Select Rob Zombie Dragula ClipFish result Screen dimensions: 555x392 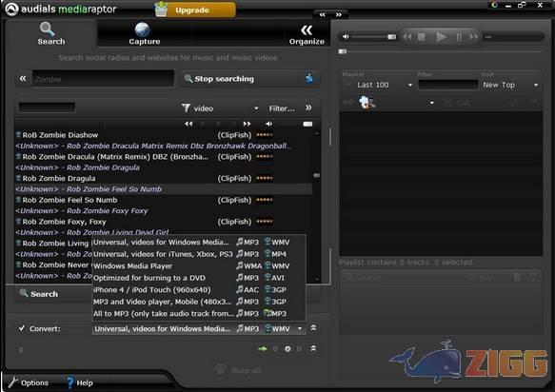pos(163,178)
